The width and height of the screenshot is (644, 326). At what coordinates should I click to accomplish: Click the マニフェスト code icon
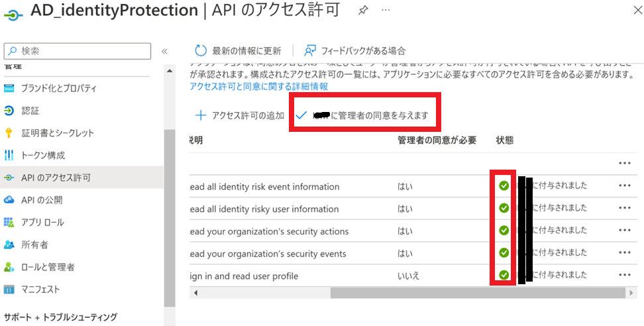click(x=9, y=289)
